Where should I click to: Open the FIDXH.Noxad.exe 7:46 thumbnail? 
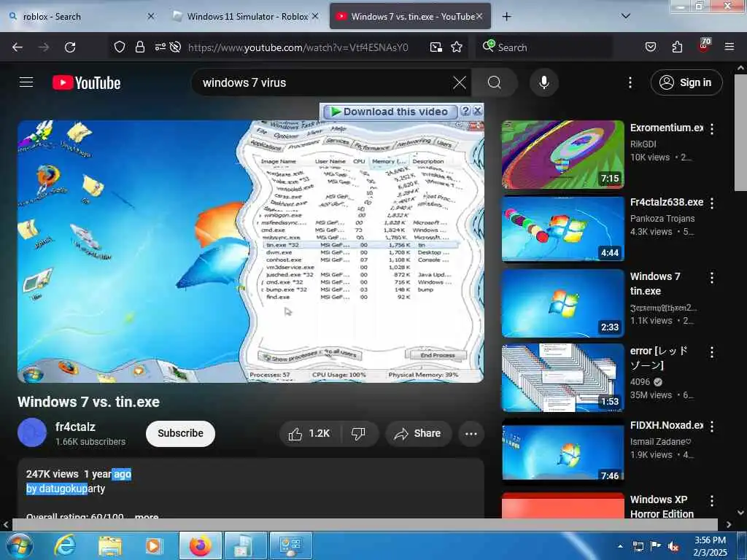pos(562,452)
